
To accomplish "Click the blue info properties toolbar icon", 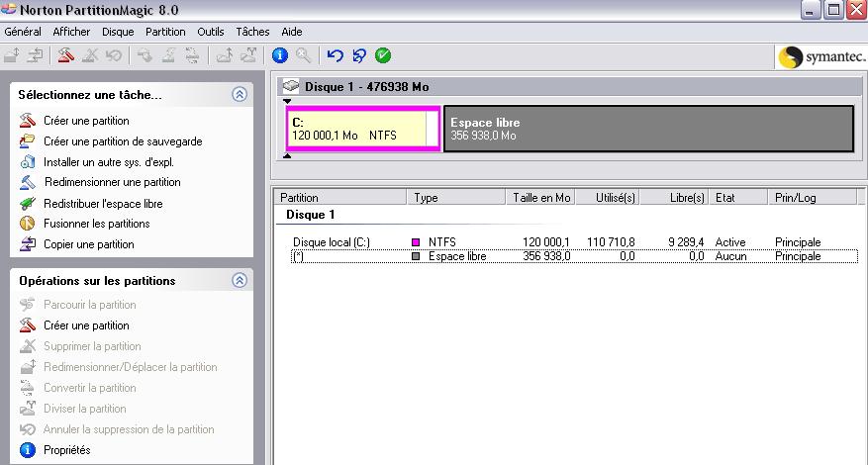I will coord(280,55).
